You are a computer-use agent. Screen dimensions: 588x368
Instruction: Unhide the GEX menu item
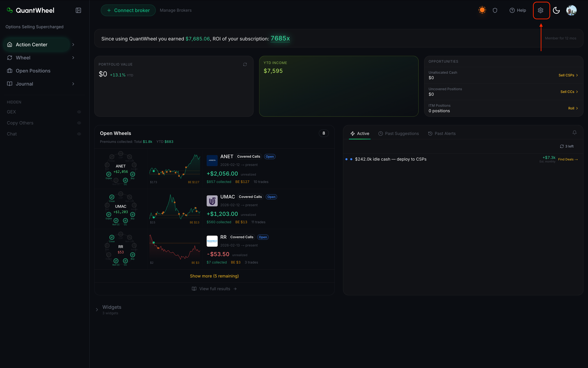pos(79,112)
